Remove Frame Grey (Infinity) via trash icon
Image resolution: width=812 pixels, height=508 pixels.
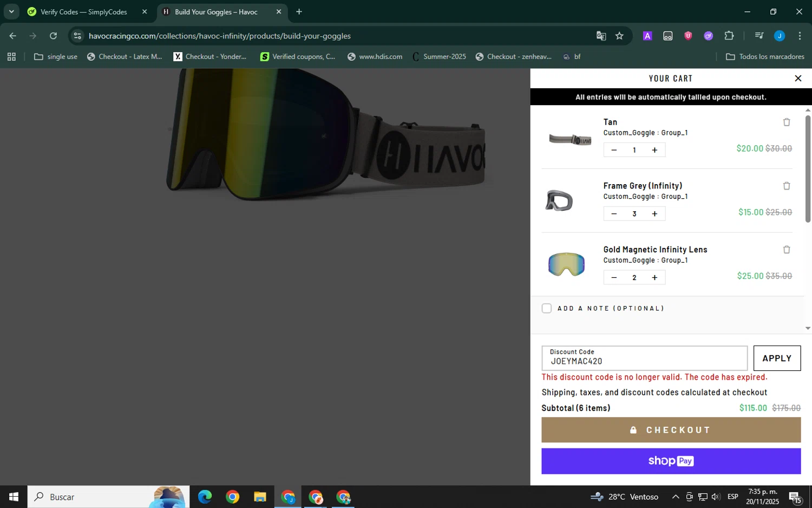point(787,186)
